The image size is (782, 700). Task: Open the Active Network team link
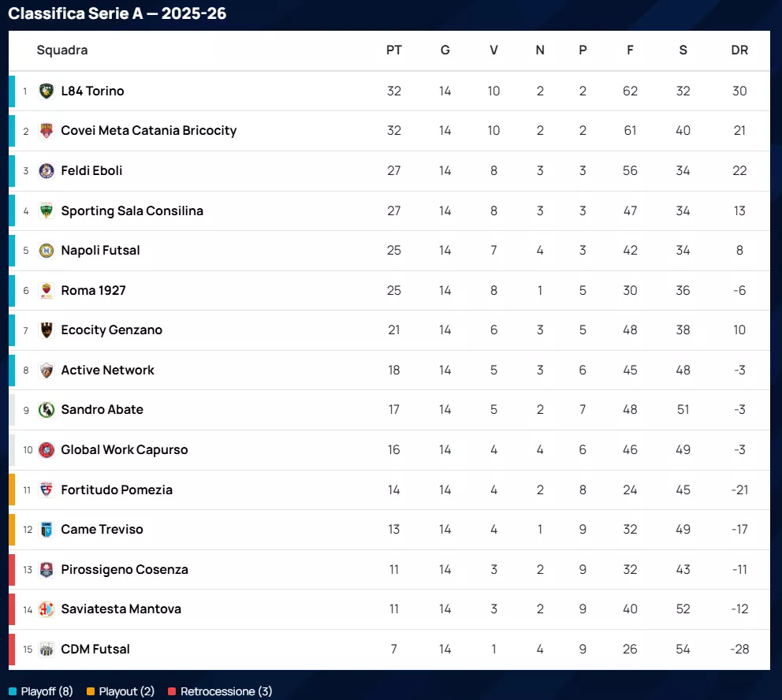click(x=107, y=370)
